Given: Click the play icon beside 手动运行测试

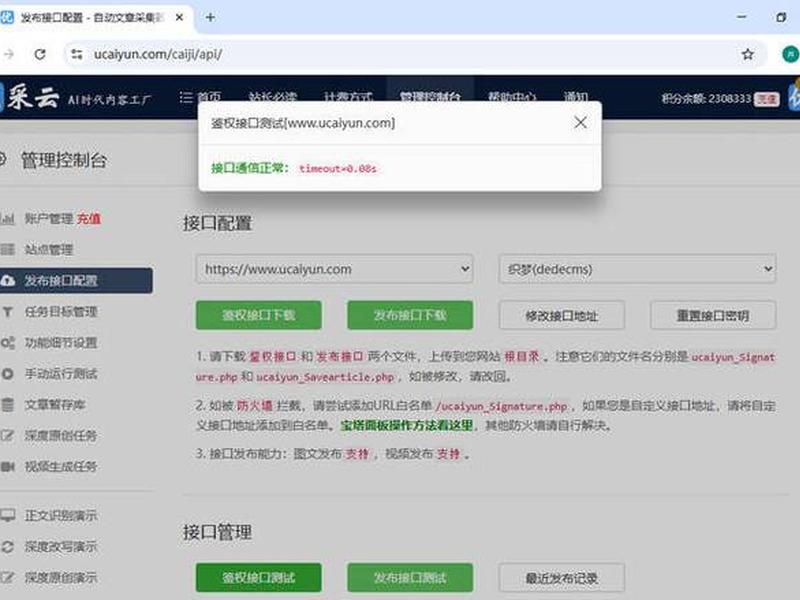Looking at the screenshot, I should (x=8, y=374).
